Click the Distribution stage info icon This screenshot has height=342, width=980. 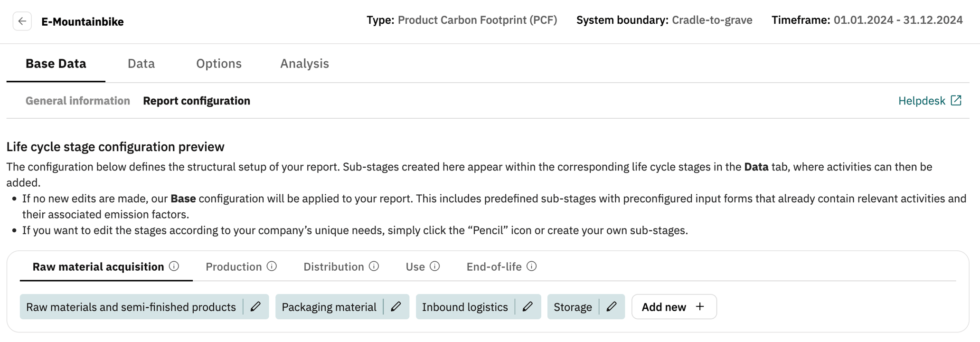[374, 266]
